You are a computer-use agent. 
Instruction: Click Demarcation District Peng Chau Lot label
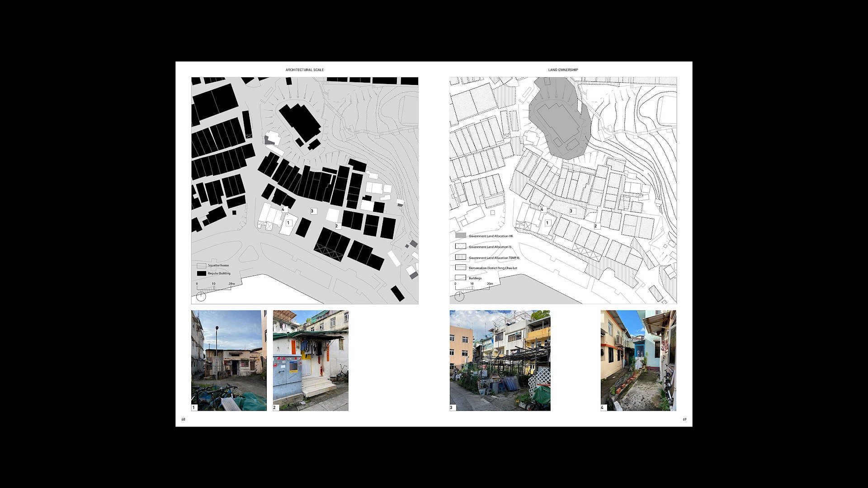[493, 268]
